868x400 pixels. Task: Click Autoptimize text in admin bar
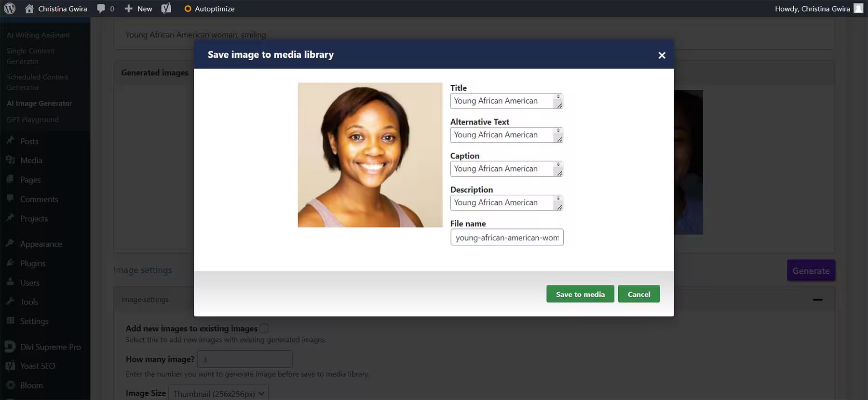click(215, 9)
